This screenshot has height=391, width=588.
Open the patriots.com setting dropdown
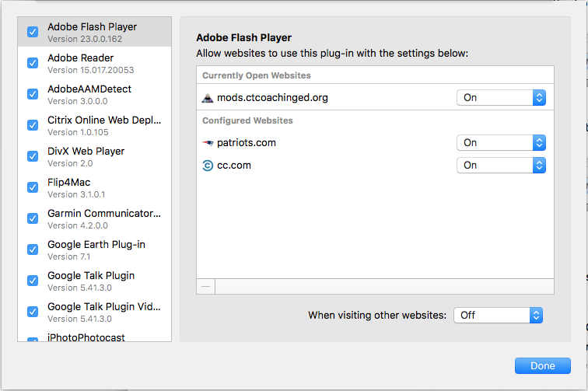coord(501,143)
